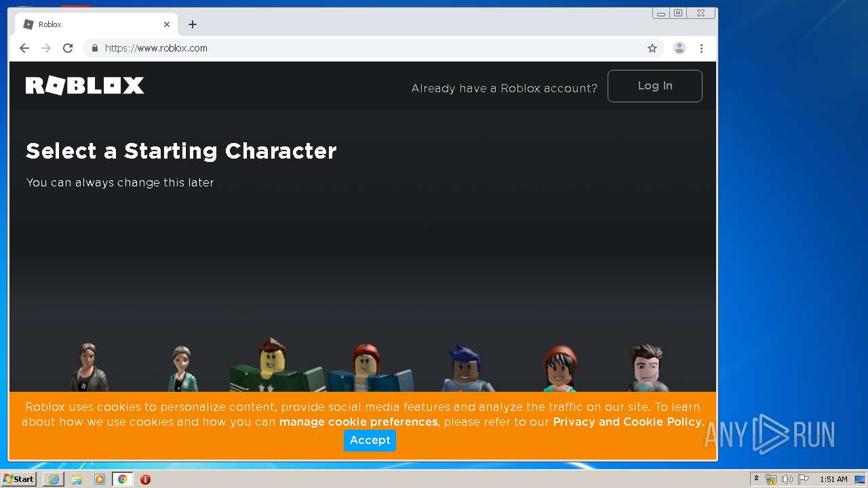Click 'Already have a Roblox account?' text
The image size is (868, 488).
coord(505,88)
